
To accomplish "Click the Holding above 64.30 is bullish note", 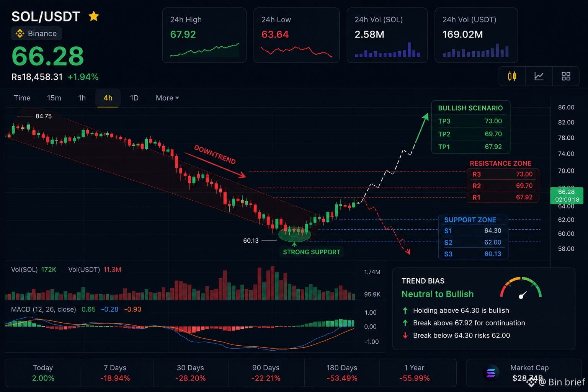I will (x=461, y=310).
